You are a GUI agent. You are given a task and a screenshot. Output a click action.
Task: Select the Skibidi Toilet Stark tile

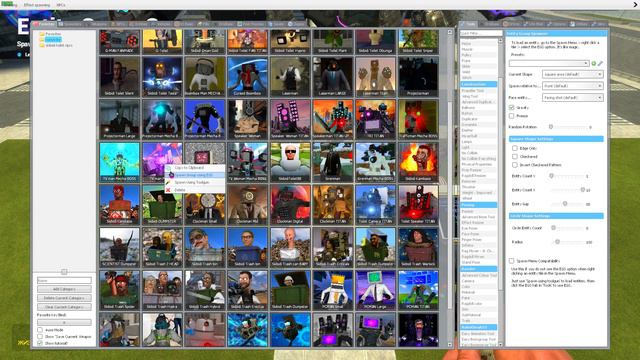[119, 76]
